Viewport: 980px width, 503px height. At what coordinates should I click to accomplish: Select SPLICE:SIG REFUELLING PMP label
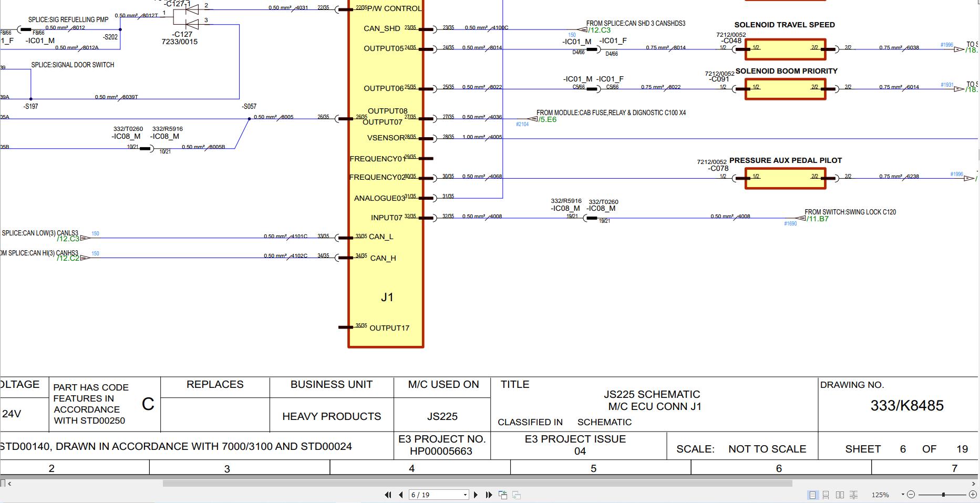point(68,20)
